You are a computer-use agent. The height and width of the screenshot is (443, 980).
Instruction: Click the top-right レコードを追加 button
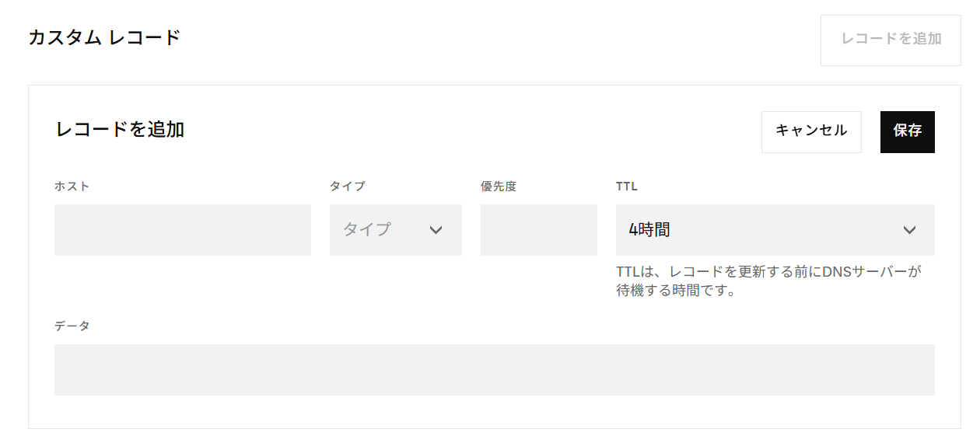[891, 39]
